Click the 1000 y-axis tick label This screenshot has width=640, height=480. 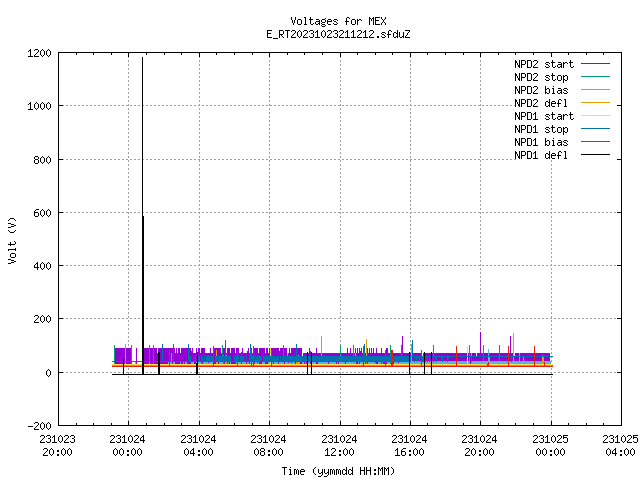(39, 107)
